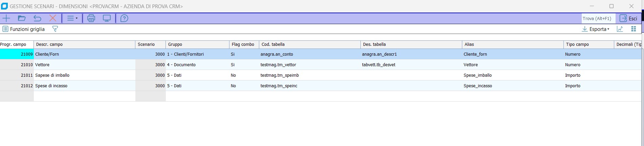Sort by Progr. campo column header
Screen dimensions: 644x146
coord(17,44)
